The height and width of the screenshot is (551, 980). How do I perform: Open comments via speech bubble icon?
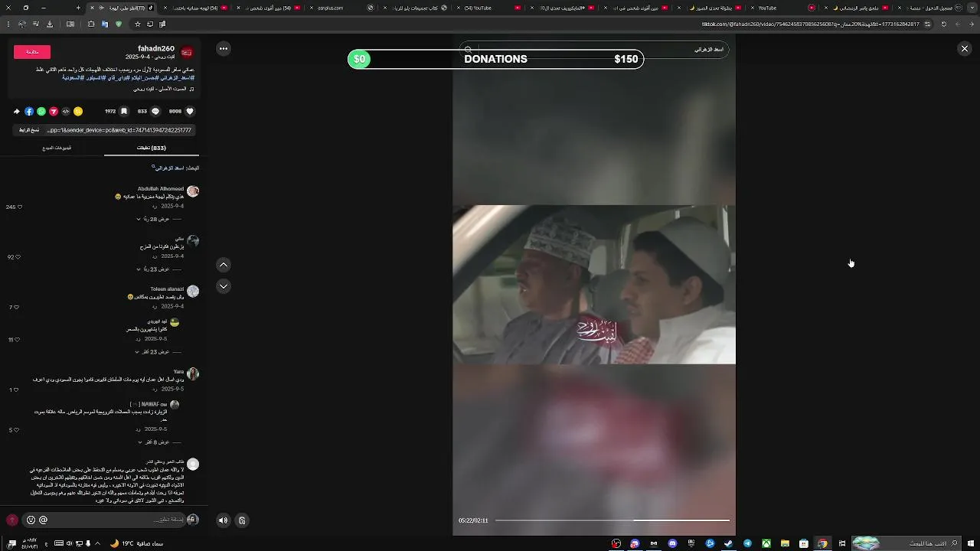[x=155, y=111]
